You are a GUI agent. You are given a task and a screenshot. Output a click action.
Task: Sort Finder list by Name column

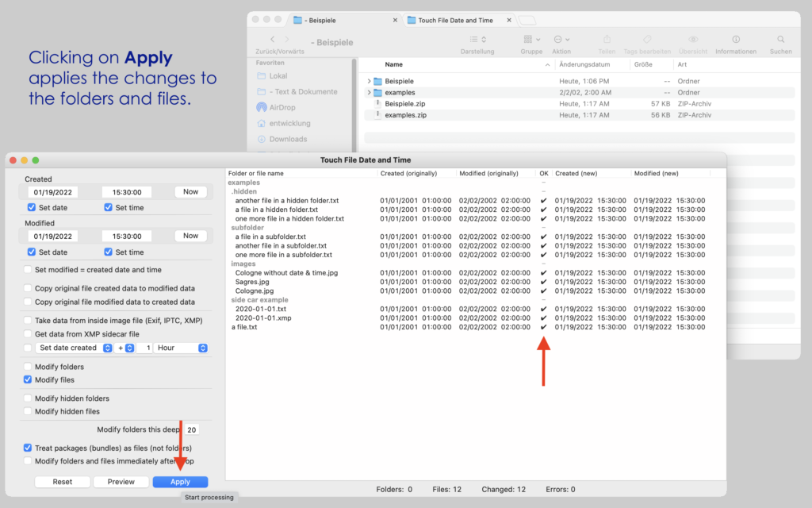[x=393, y=65]
